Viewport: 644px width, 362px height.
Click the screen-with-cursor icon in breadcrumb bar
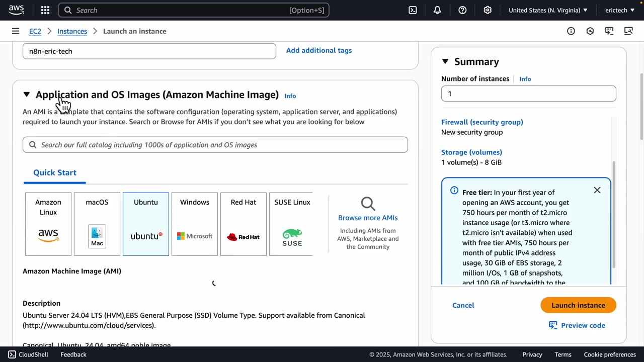point(609,31)
